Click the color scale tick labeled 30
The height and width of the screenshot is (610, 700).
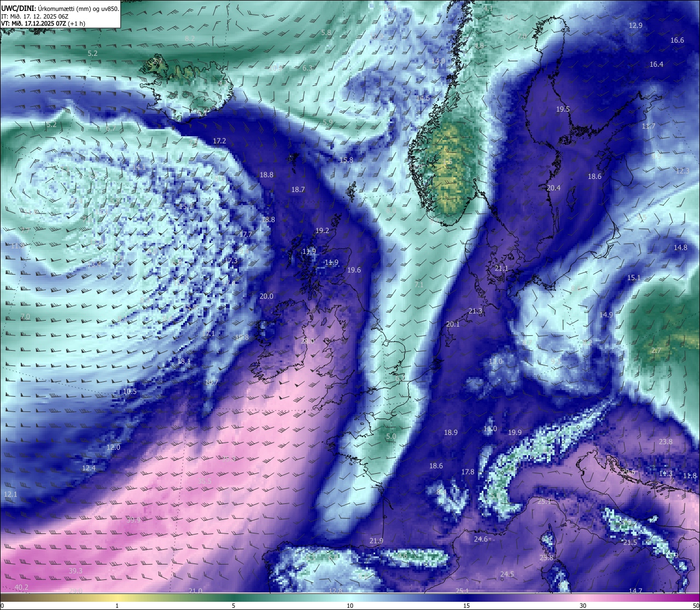[583, 606]
